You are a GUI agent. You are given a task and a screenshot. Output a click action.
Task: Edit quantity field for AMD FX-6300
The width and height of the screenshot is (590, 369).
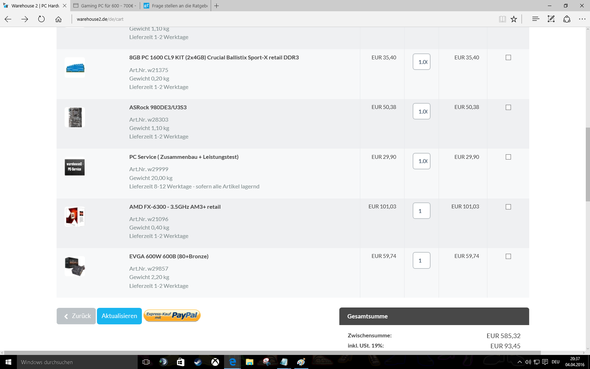(x=421, y=211)
